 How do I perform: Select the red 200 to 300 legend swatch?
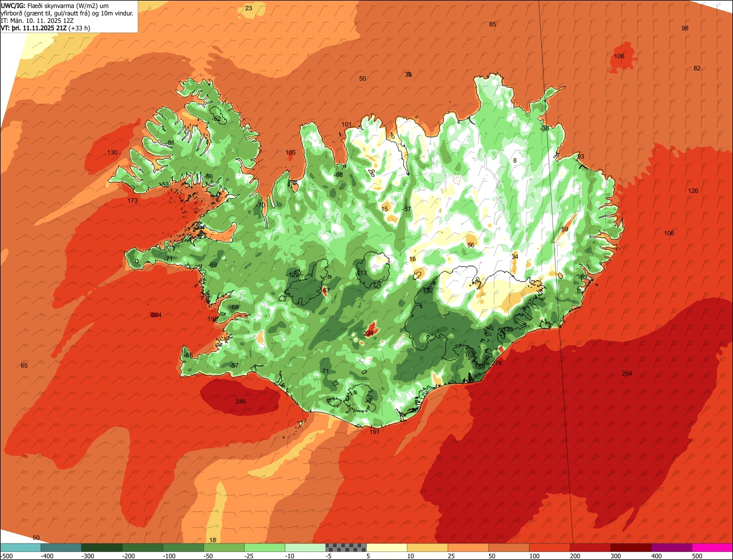coord(590,547)
